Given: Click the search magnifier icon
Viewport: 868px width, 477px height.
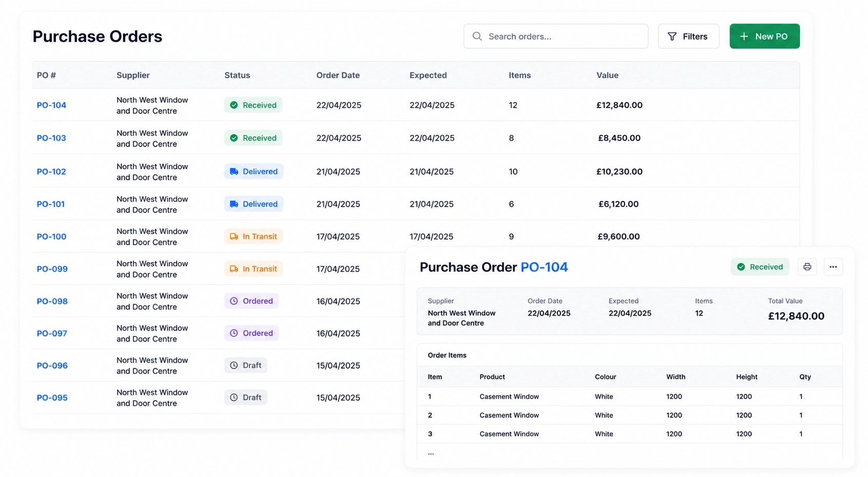Looking at the screenshot, I should [477, 36].
